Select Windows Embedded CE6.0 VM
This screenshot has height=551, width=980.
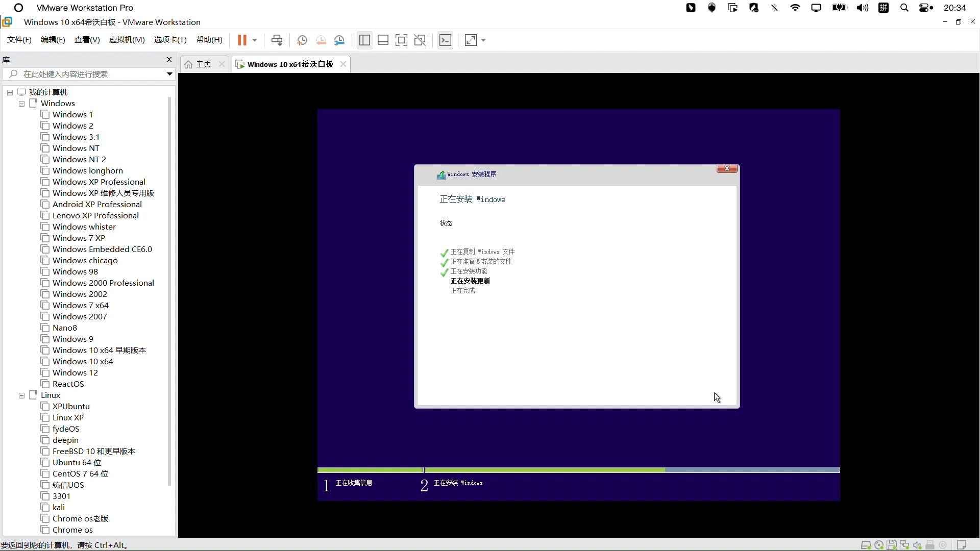[102, 249]
